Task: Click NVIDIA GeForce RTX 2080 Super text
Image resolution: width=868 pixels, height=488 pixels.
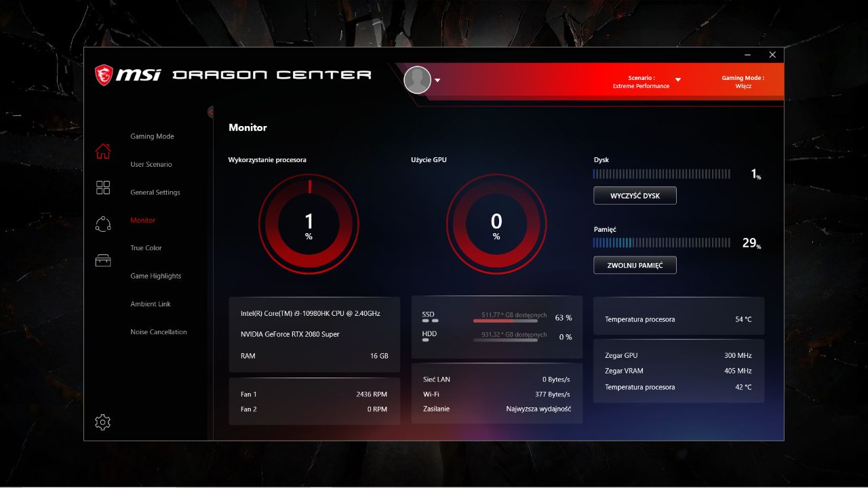Action: 290,334
